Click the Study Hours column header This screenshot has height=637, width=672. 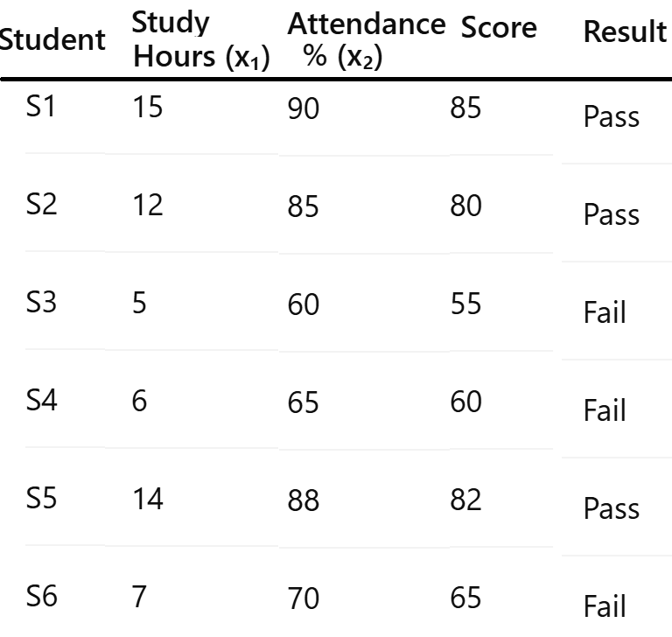tap(200, 41)
